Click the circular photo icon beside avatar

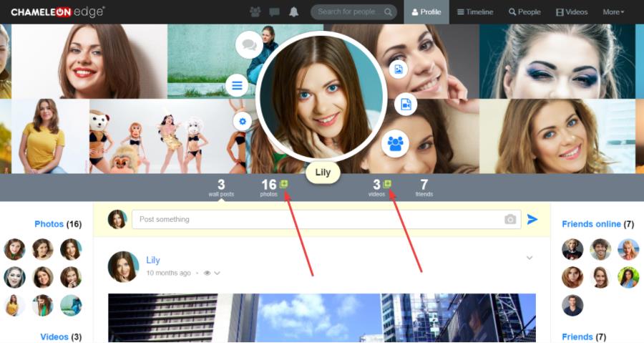click(x=399, y=69)
